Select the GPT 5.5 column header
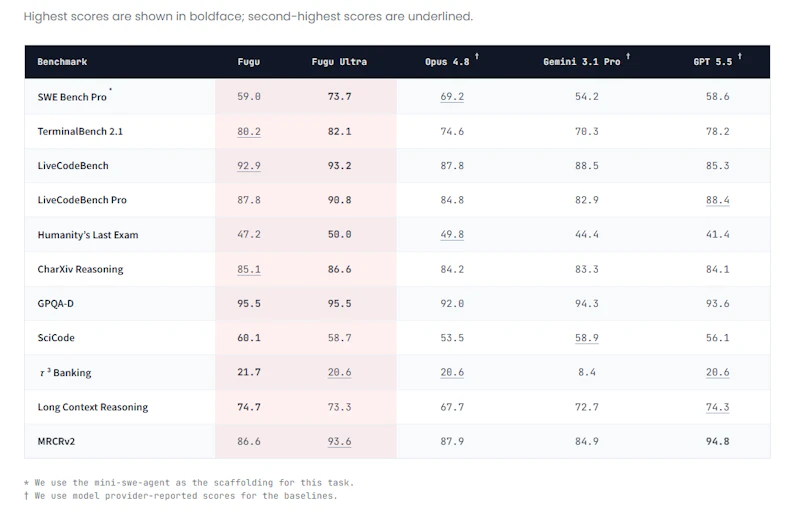Viewport: 800px width, 517px height. click(713, 62)
